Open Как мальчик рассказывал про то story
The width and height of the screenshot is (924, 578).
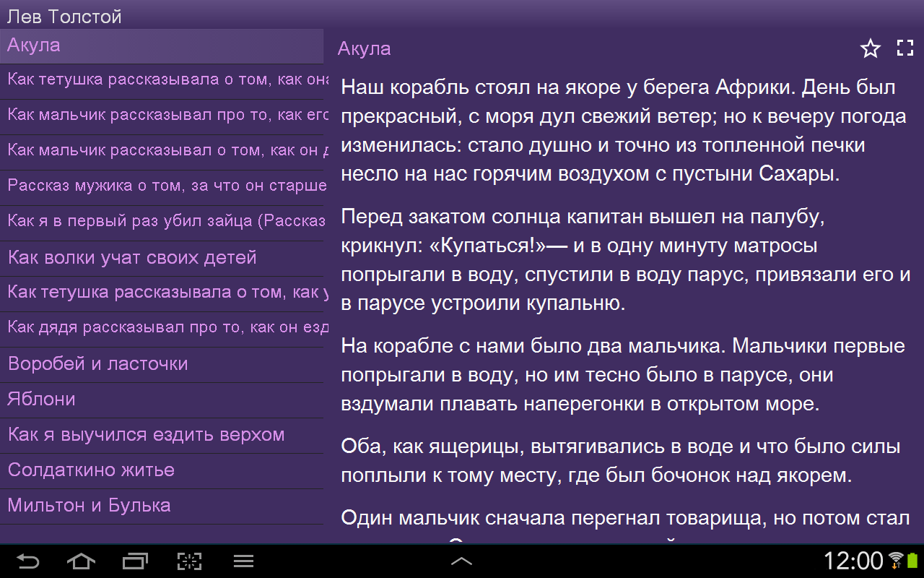(162, 116)
